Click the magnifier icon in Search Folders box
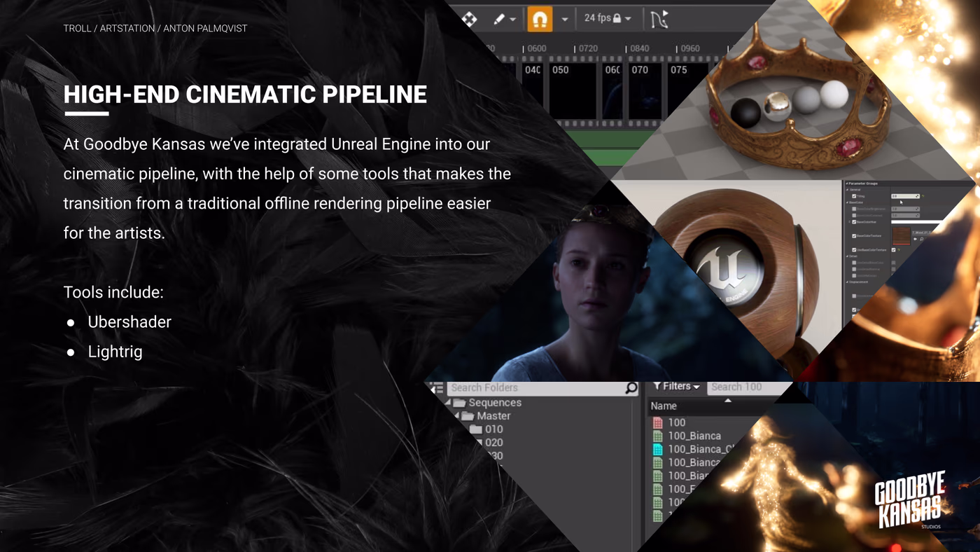 (x=631, y=387)
